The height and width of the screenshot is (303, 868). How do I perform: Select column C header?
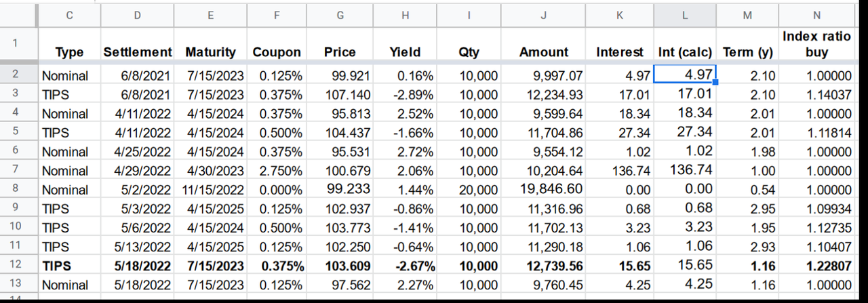(x=70, y=15)
